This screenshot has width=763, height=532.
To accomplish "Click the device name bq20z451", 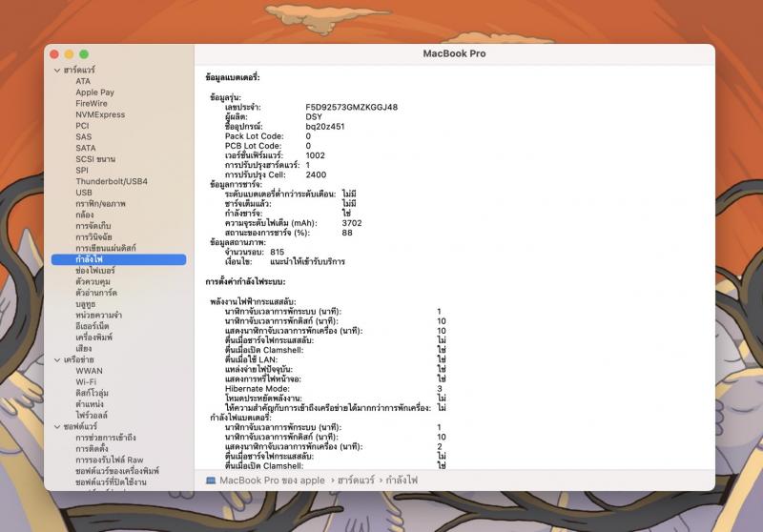I will [x=325, y=127].
